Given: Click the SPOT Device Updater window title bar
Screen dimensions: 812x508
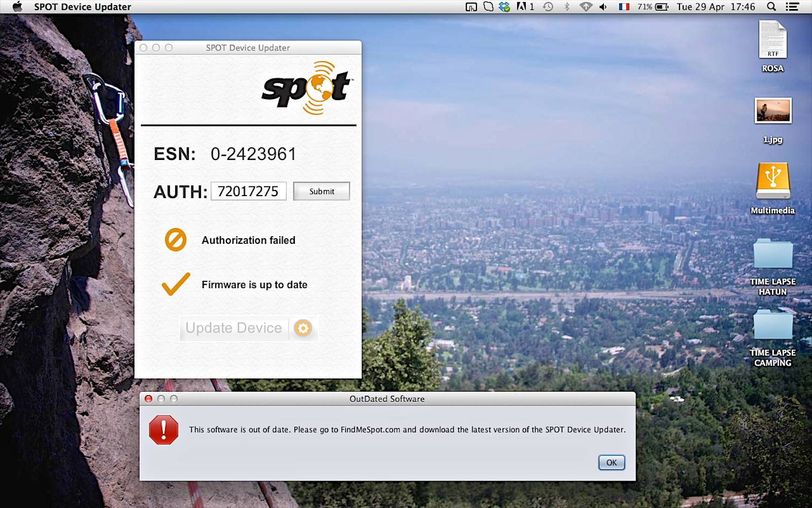Looking at the screenshot, I should tap(248, 48).
